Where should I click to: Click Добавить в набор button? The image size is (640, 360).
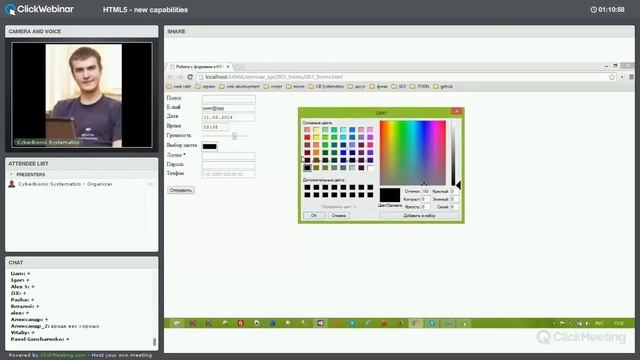(x=419, y=216)
